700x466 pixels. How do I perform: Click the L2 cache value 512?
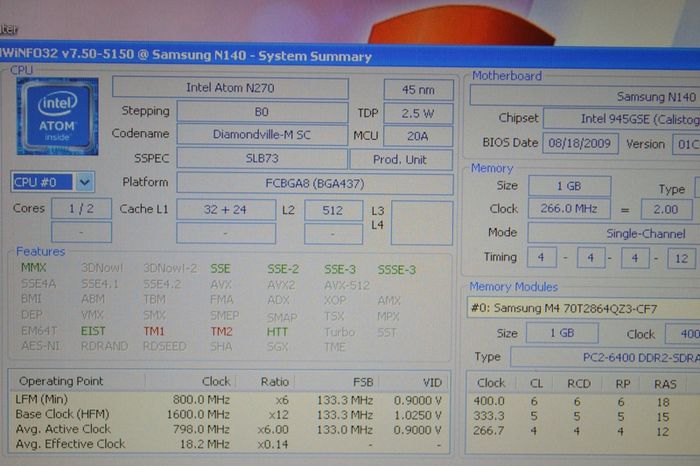(333, 210)
